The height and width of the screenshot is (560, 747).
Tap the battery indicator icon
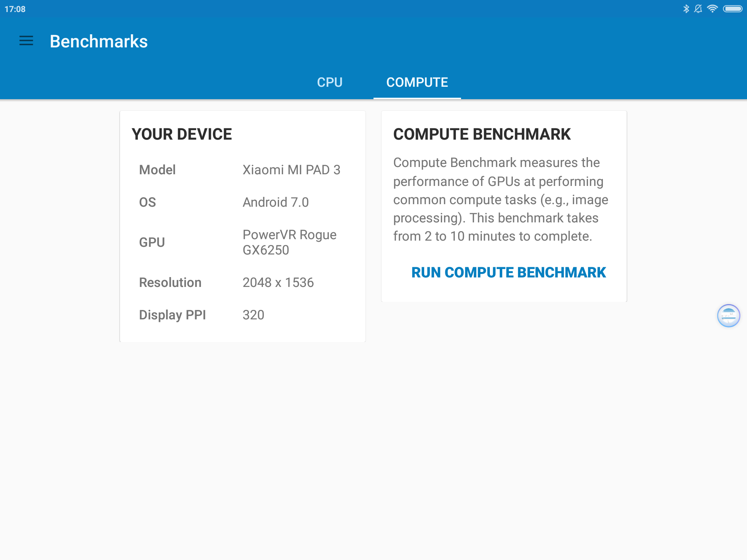pyautogui.click(x=732, y=9)
